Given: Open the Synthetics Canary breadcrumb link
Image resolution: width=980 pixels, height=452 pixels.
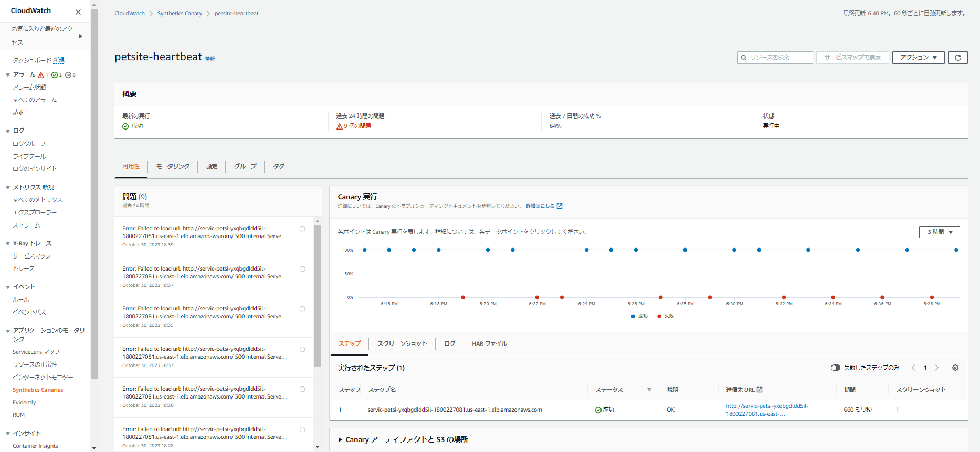Looking at the screenshot, I should tap(180, 14).
